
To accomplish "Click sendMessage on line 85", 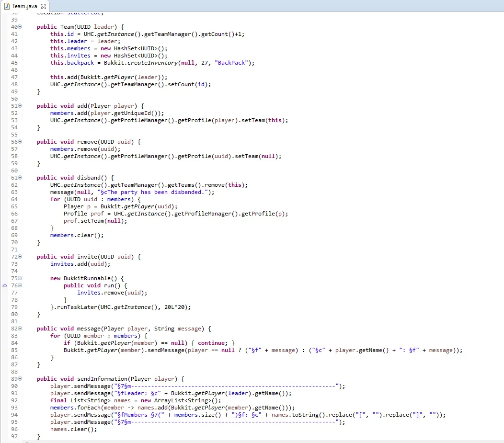I will tap(166, 350).
